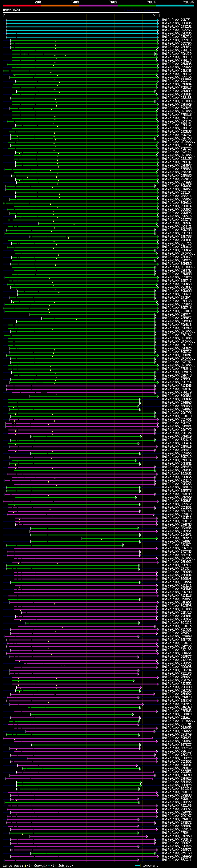Screen dimensions: 197x868
Task: Open the UniRef100_Q8LA85 hit label
Action: click(177, 23)
